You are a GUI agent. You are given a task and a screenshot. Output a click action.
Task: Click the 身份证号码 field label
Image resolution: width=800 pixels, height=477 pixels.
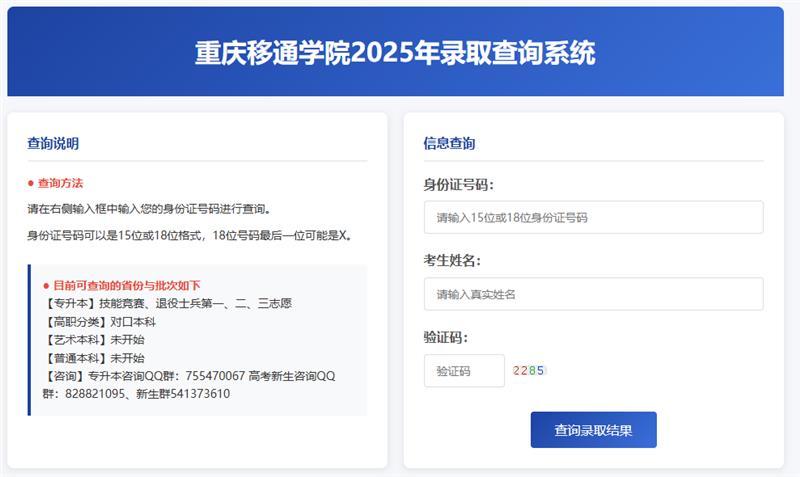(x=459, y=185)
